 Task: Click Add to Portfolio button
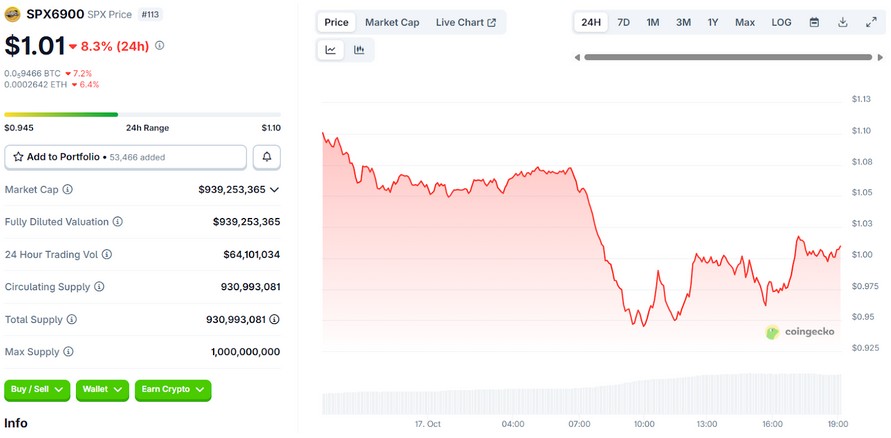(125, 157)
